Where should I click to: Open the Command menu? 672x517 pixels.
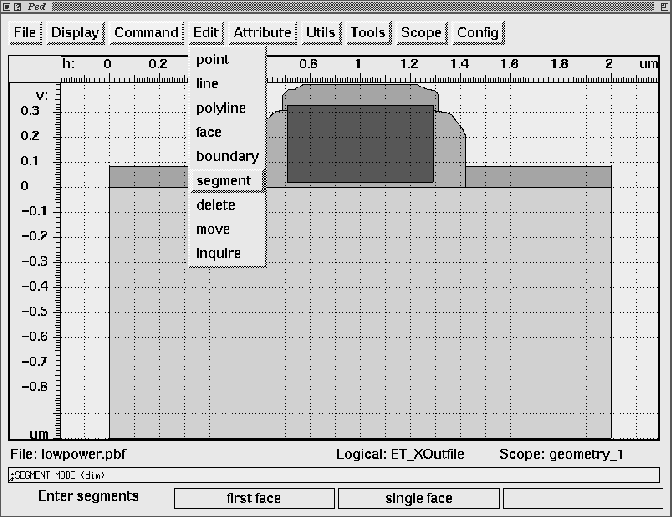point(147,33)
